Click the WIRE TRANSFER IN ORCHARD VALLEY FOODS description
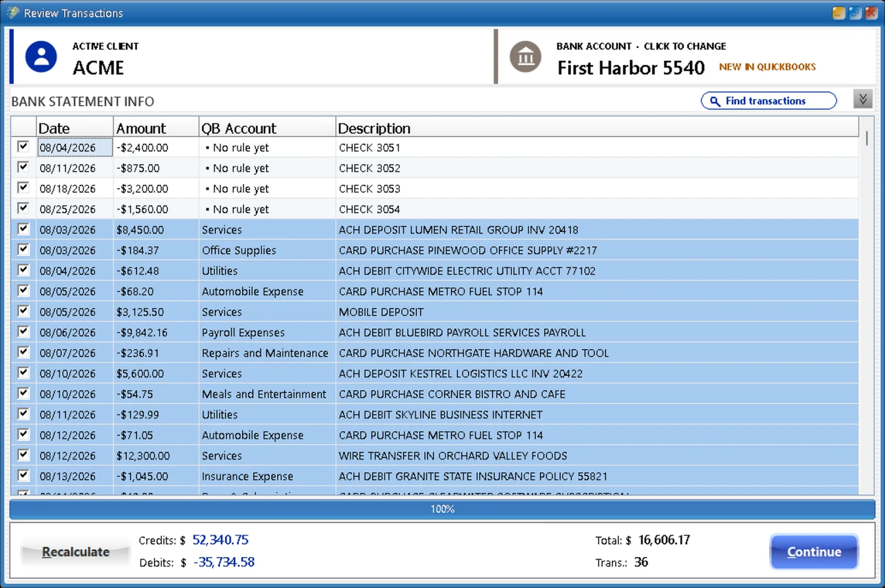 pyautogui.click(x=453, y=456)
